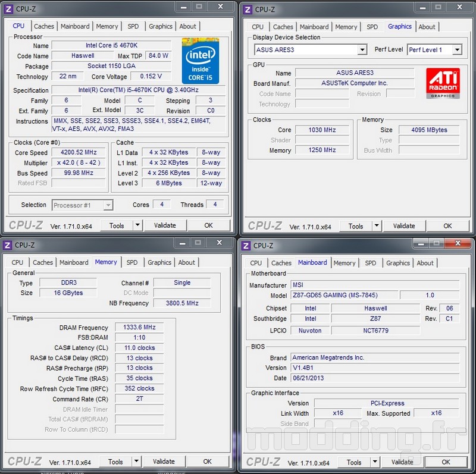Screen dimensions: 476x474
Task: Close the CPU tab window
Action: pyautogui.click(x=221, y=7)
